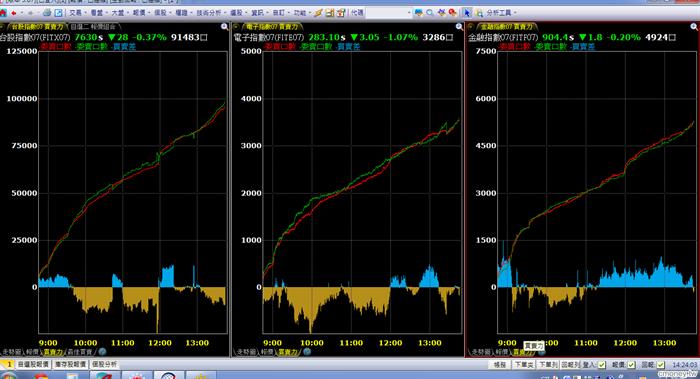Screen dimensions: 700x379
Task: Open the 大盤 dropdown menu
Action: (120, 13)
